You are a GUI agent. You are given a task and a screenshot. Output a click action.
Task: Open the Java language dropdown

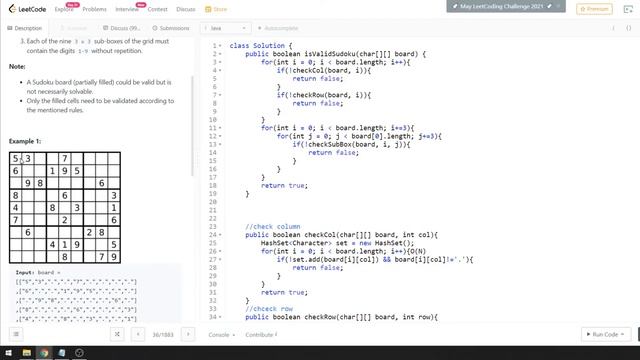click(x=226, y=28)
